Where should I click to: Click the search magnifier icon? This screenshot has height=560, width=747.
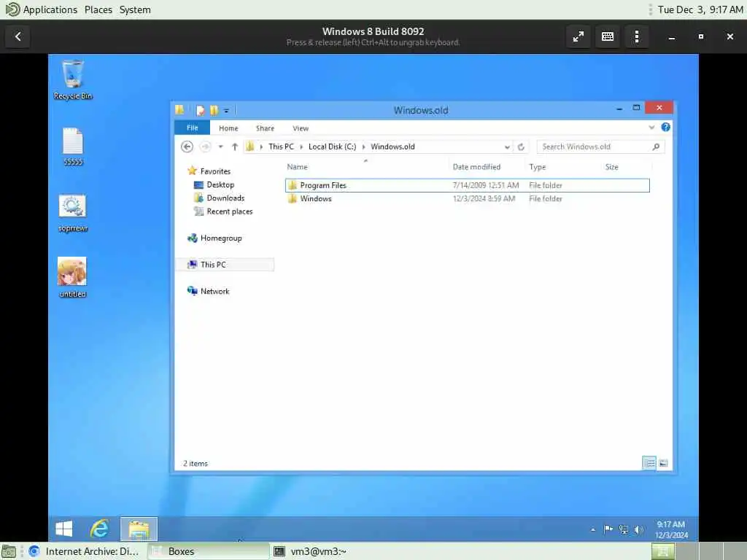pos(656,147)
